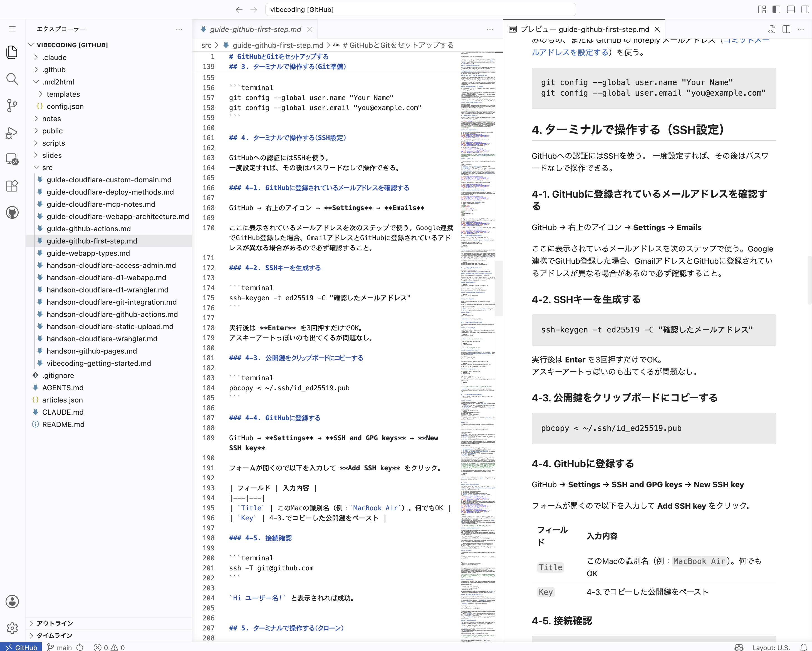Image resolution: width=812 pixels, height=651 pixels.
Task: Go back with the left arrow
Action: 239,9
